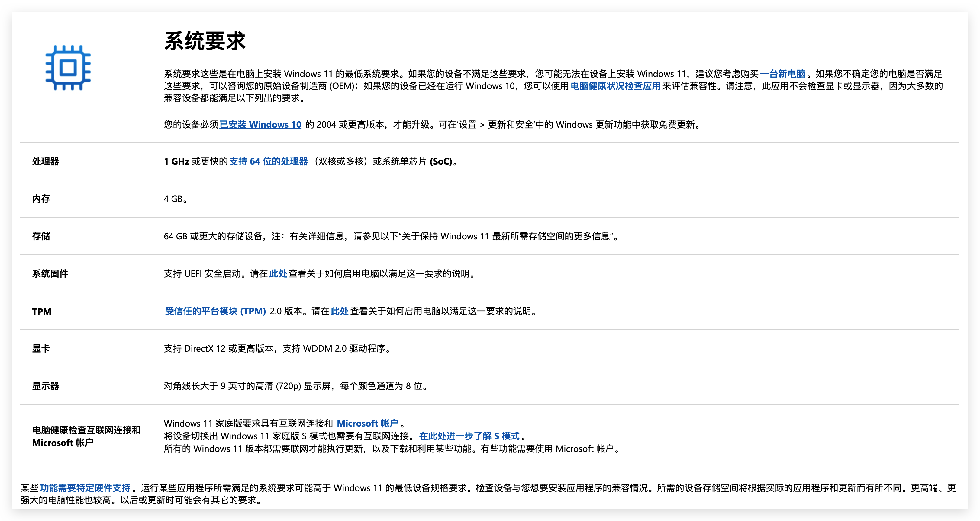Open the 支持 64 位的处理器 link
Viewport: 980px width, 521px height.
(269, 161)
